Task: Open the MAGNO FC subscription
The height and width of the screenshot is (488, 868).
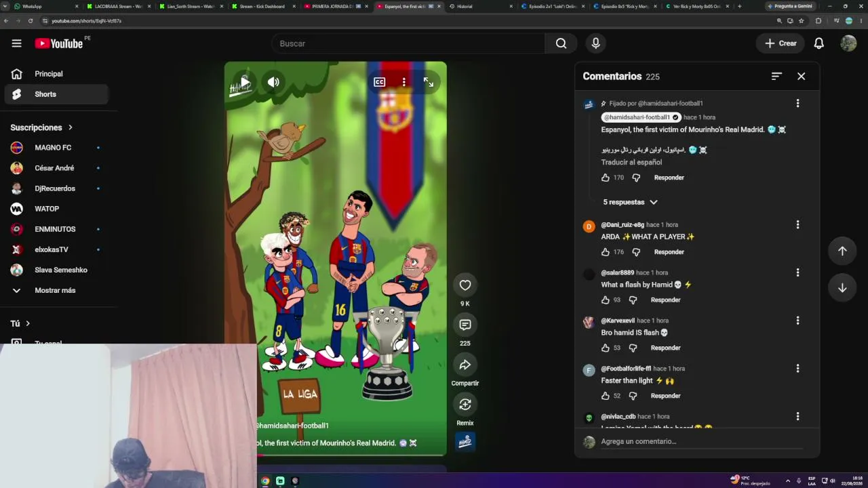Action: [x=57, y=148]
